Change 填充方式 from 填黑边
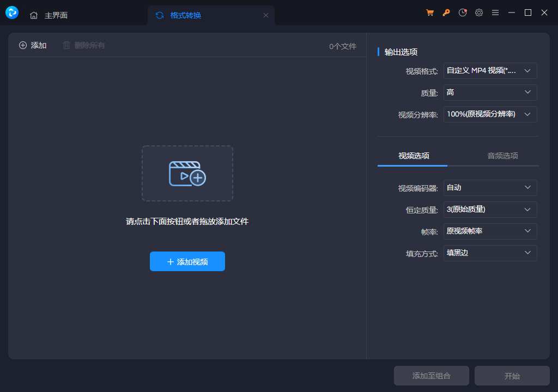This screenshot has height=392, width=558. point(489,253)
